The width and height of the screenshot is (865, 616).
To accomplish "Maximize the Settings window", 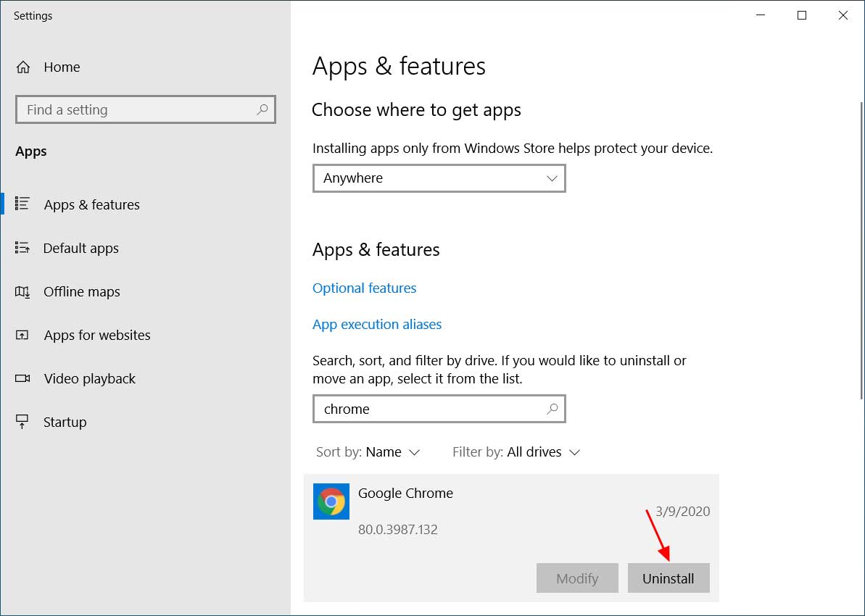I will pos(802,15).
